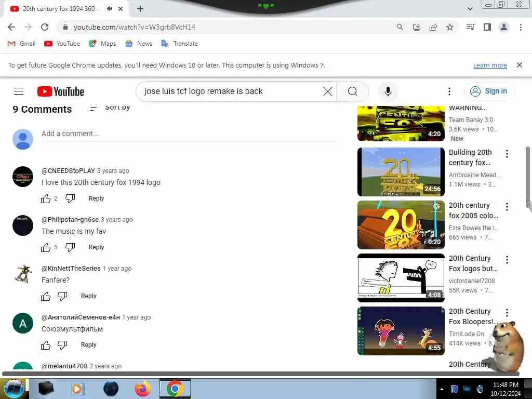Like the 'Fanfare?' comment

click(46, 296)
